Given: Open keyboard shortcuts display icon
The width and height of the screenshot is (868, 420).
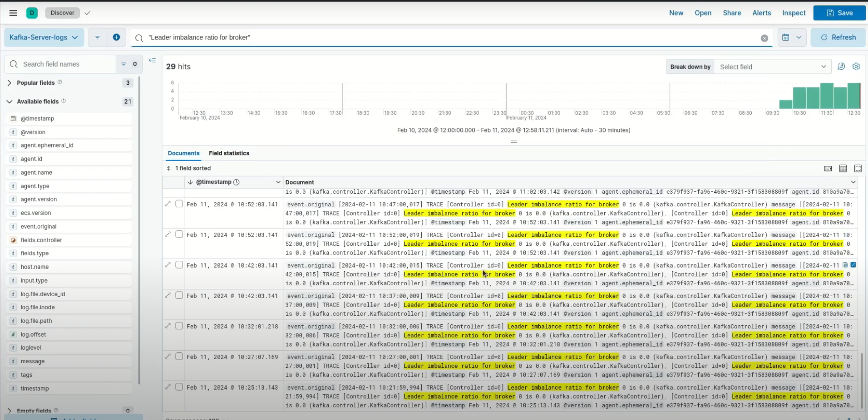Looking at the screenshot, I should 828,168.
